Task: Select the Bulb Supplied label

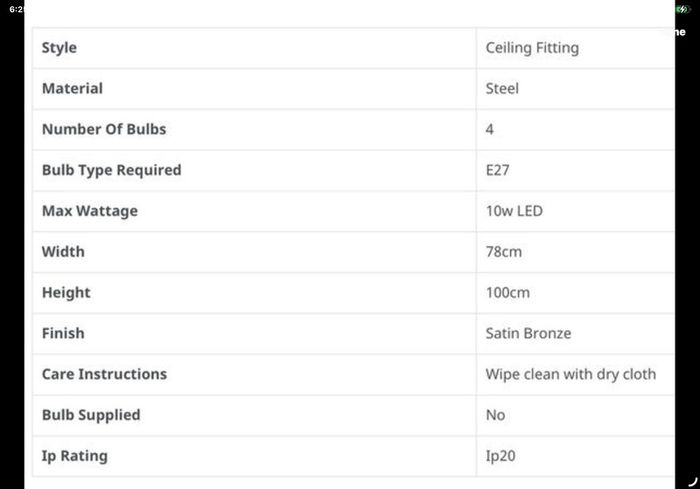Action: 91,415
